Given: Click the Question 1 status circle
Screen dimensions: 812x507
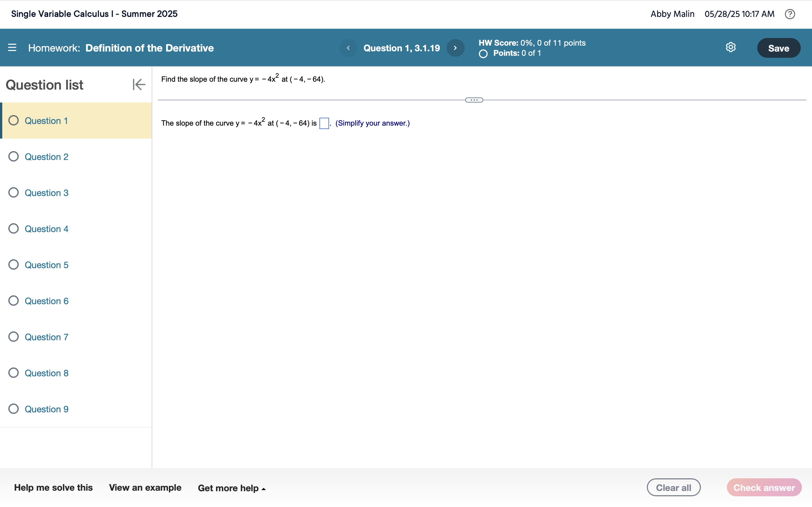Looking at the screenshot, I should [14, 120].
